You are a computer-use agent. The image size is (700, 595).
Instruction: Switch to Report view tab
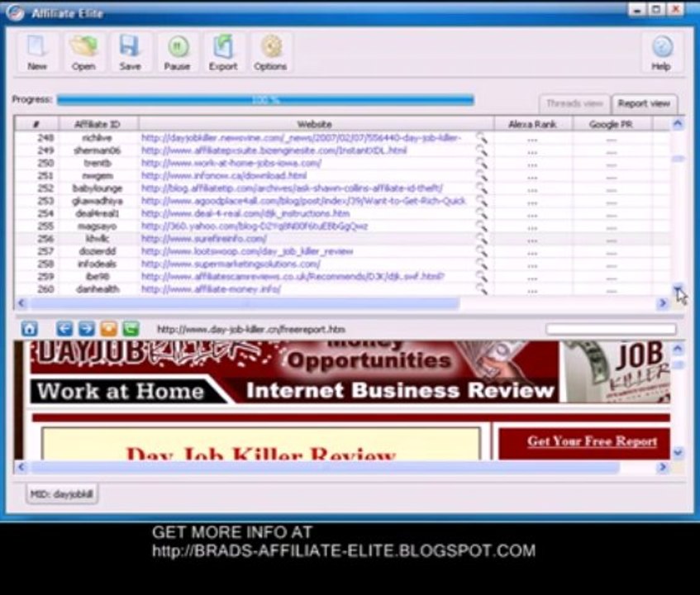[x=644, y=103]
